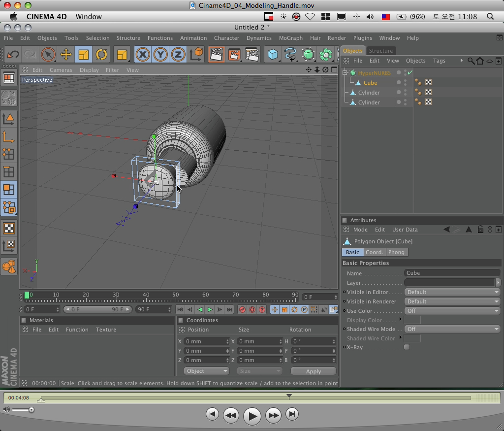The width and height of the screenshot is (504, 431).
Task: Open the MoGraph menu
Action: click(290, 38)
